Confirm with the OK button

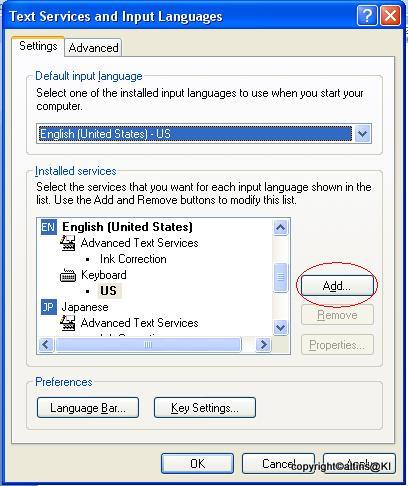pyautogui.click(x=197, y=464)
